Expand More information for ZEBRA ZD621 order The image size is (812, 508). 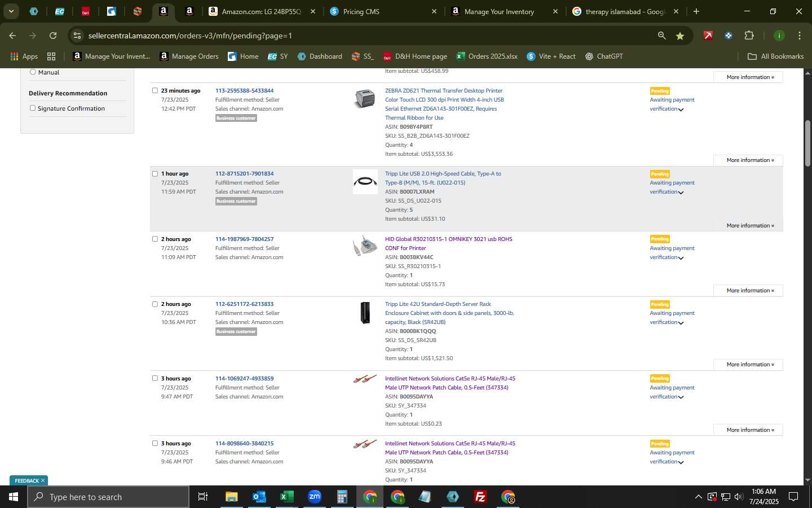point(749,160)
